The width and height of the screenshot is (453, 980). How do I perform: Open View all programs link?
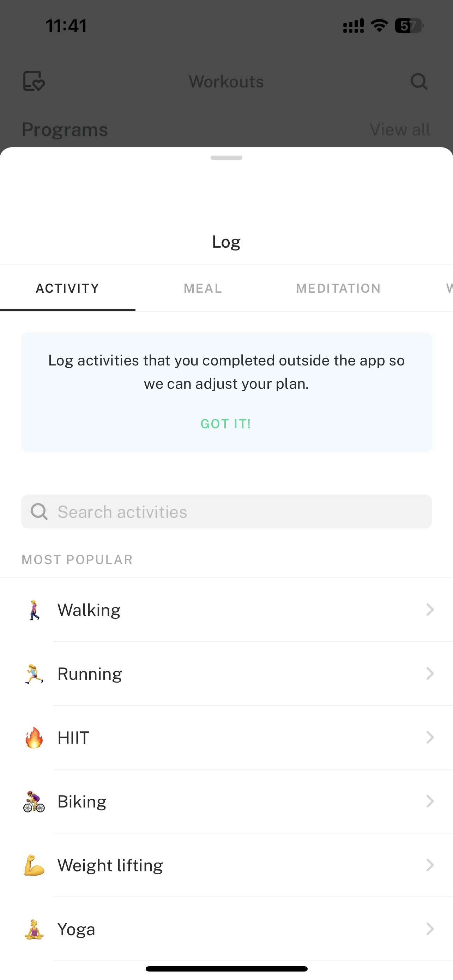click(x=400, y=130)
